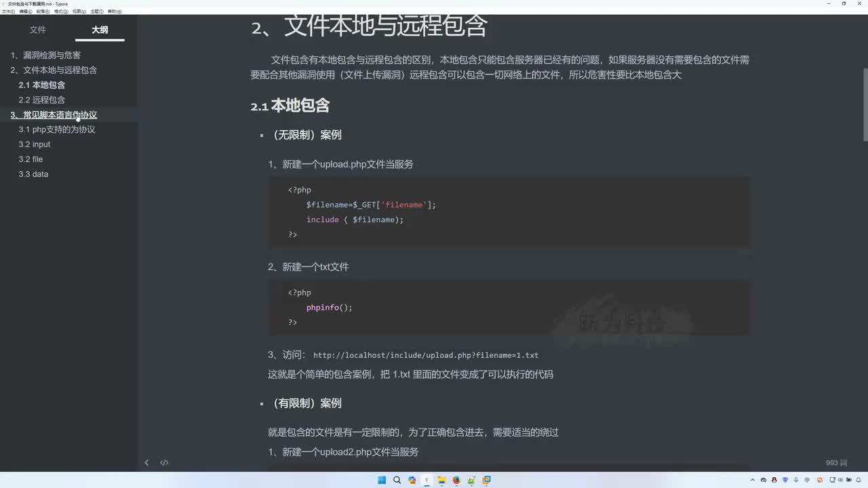Click the main heading 2、文件本地与远程包含
868x488 pixels.
370,27
